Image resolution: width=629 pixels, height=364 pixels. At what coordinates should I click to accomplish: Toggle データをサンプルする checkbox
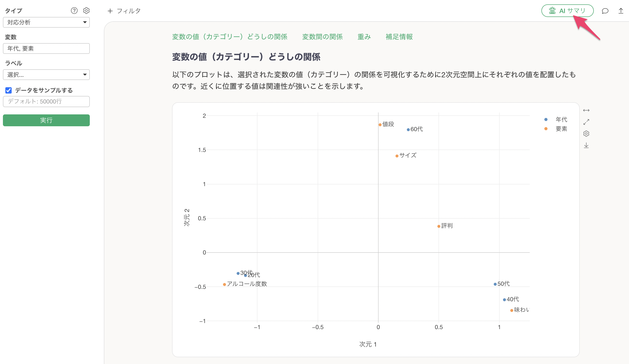[8, 90]
